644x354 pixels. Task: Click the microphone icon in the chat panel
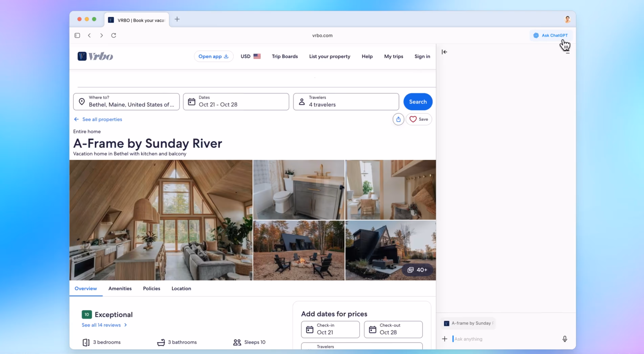pyautogui.click(x=564, y=339)
